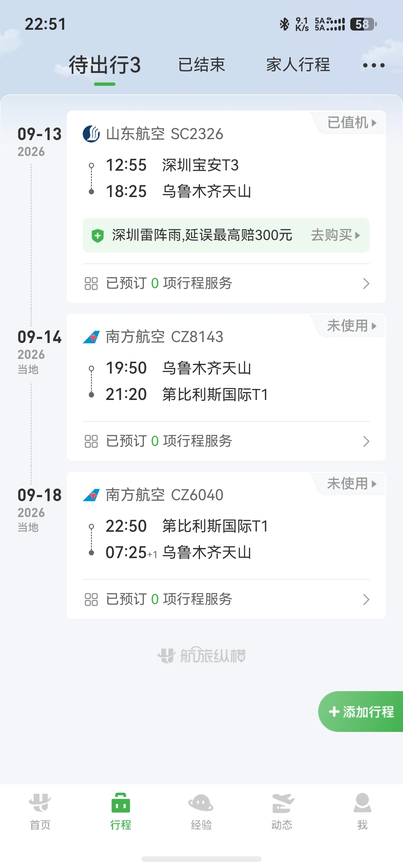
Task: Open the 首页 home tab icon
Action: pyautogui.click(x=40, y=803)
